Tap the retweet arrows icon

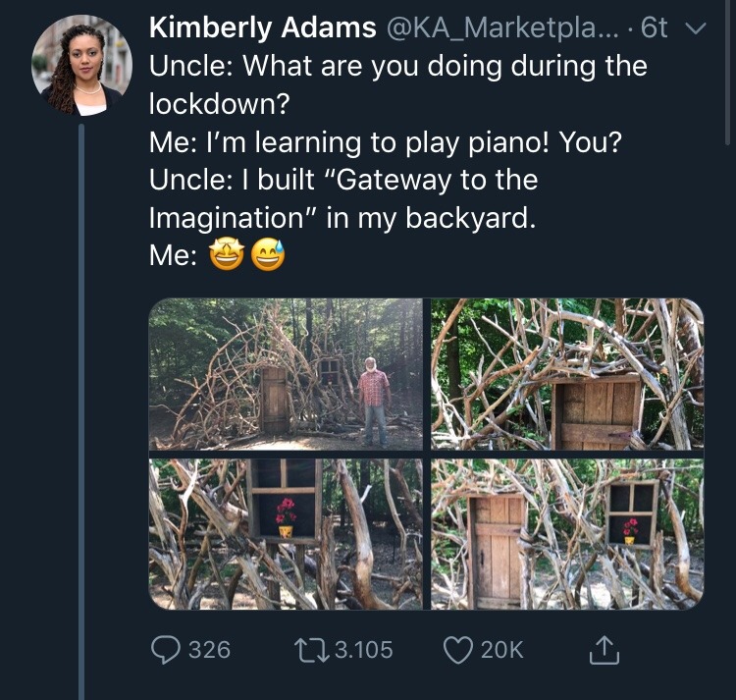click(x=310, y=649)
